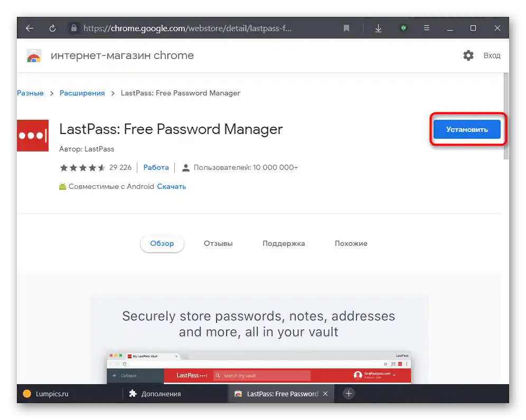Click the address bar URL field

click(187, 28)
